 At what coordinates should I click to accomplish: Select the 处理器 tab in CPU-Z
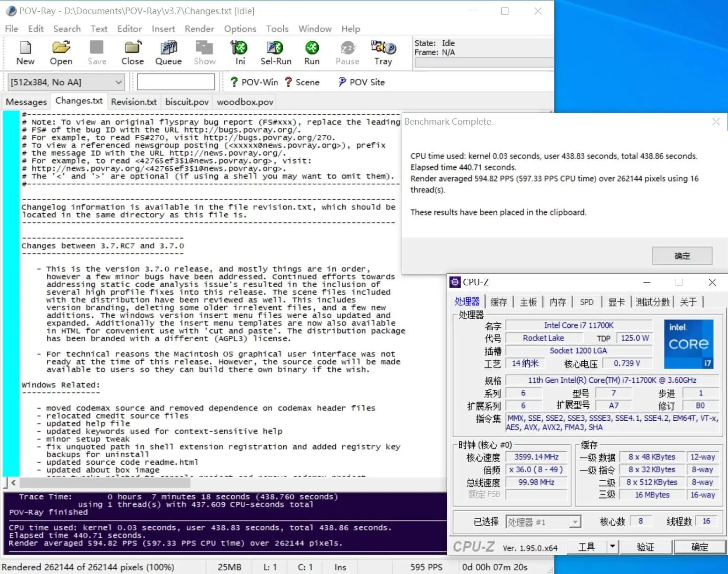[x=467, y=302]
